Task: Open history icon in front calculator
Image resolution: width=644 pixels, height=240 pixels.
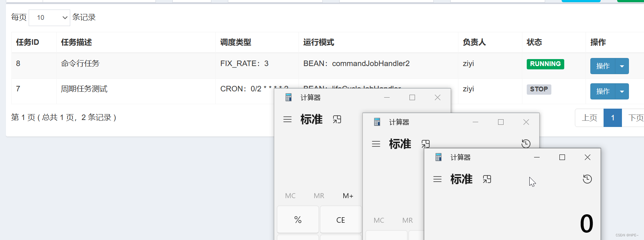Action: click(x=587, y=179)
